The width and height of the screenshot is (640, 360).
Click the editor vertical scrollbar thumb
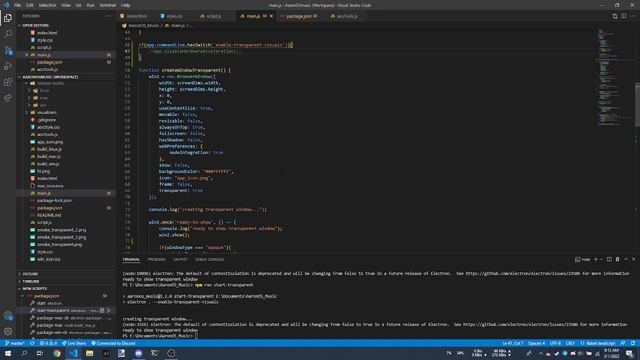637,104
